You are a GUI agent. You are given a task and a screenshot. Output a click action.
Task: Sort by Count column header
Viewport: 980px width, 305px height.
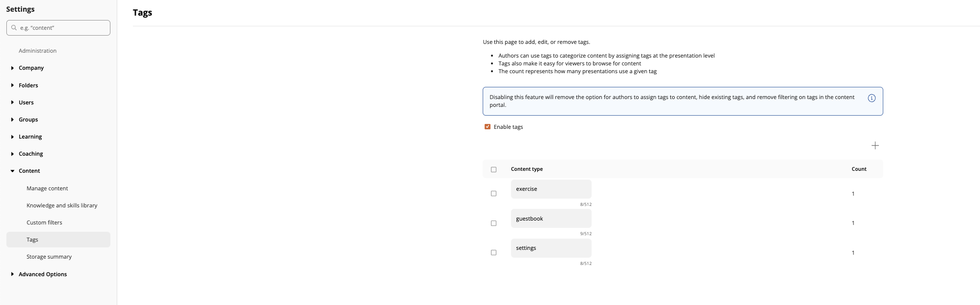coord(858,169)
